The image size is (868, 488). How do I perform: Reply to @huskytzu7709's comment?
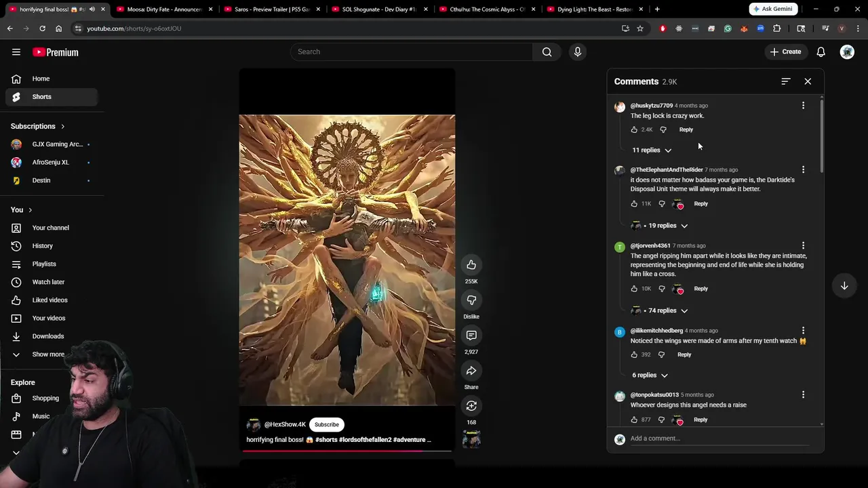tap(686, 129)
